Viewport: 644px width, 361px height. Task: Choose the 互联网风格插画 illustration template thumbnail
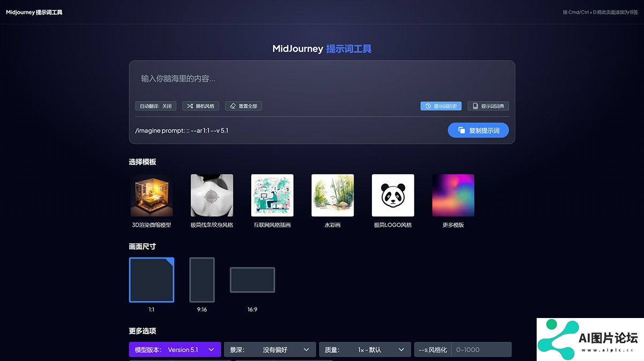(272, 195)
